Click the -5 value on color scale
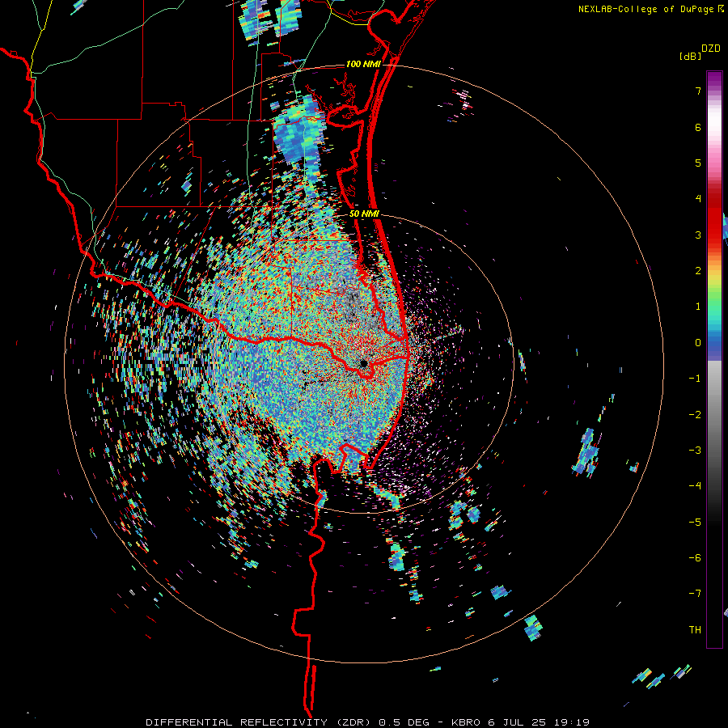The width and height of the screenshot is (728, 728). [x=695, y=522]
